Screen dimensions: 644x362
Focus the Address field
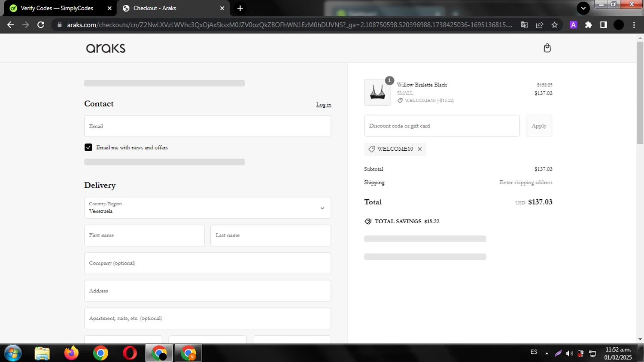coord(207,291)
